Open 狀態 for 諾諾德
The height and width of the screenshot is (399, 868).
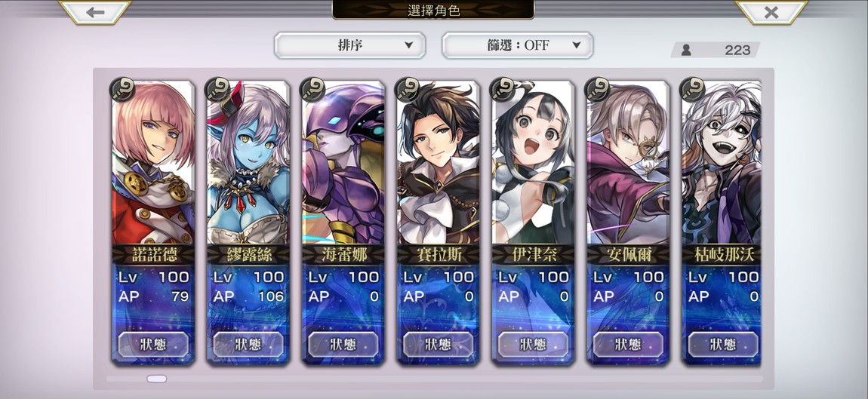coord(153,345)
